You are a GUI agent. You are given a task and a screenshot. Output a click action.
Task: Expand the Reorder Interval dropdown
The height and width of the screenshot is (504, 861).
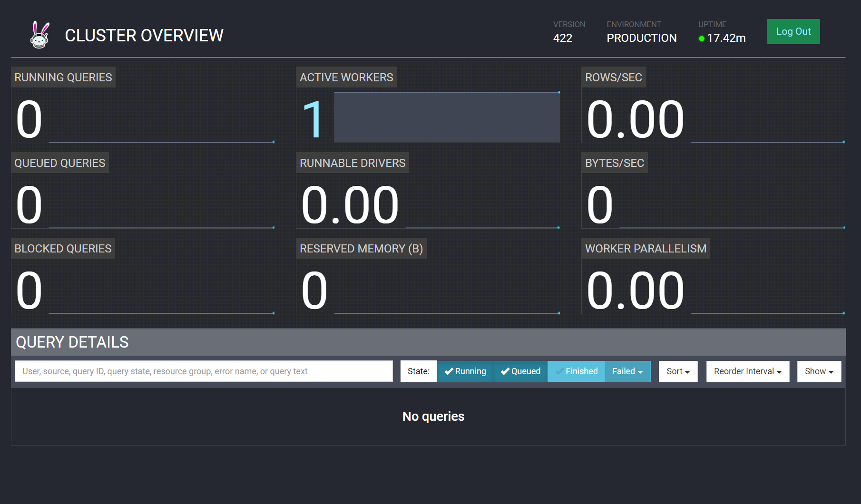pos(748,371)
